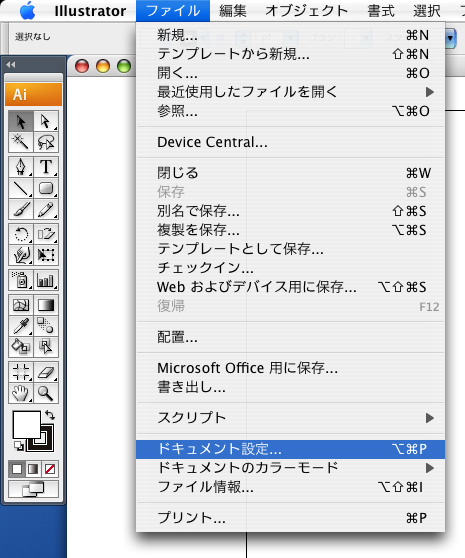Viewport: 465px width, 558px height.
Task: Choose ファイル情報... menu item
Action: point(290,487)
